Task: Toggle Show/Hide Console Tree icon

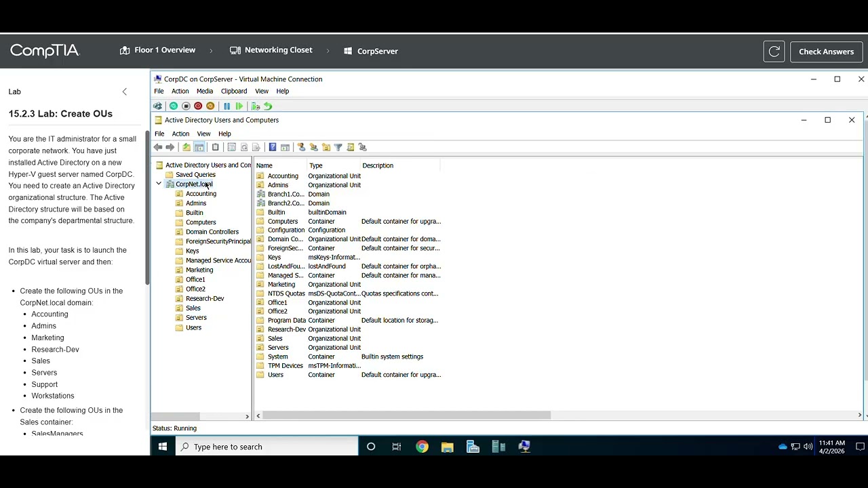Action: 199,147
